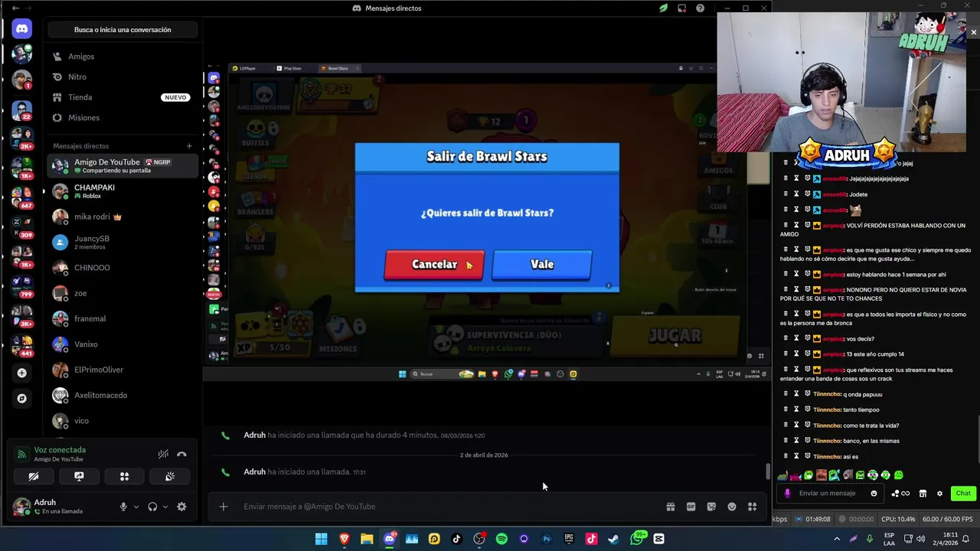
Task: Open Discord home direct messages icon
Action: [x=21, y=29]
